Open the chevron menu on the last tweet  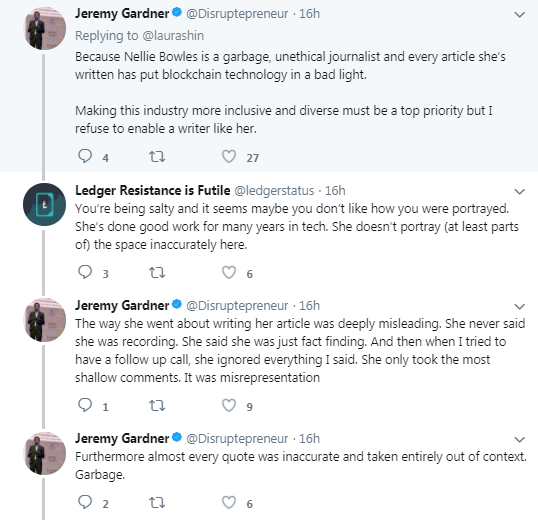click(520, 439)
